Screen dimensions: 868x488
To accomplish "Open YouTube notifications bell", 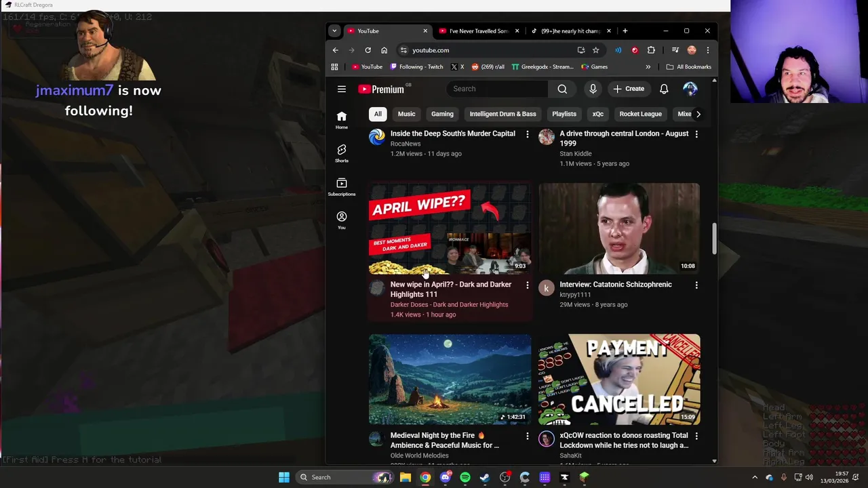I will point(664,89).
